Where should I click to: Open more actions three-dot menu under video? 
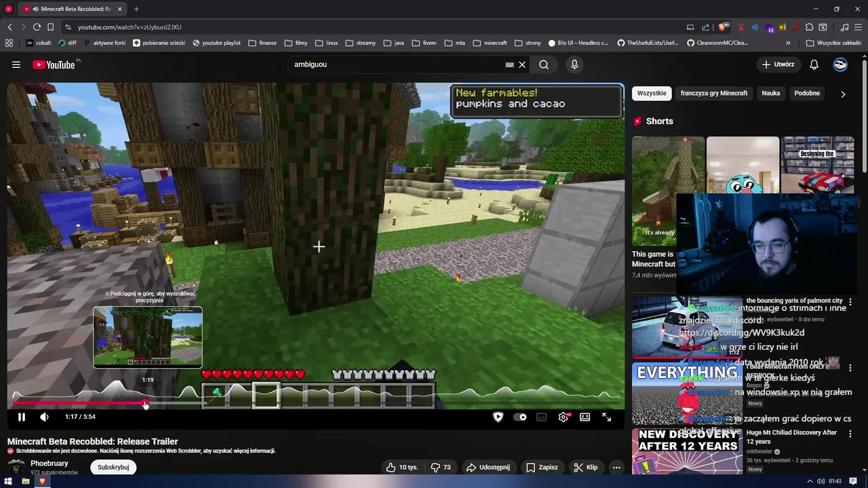pyautogui.click(x=616, y=467)
